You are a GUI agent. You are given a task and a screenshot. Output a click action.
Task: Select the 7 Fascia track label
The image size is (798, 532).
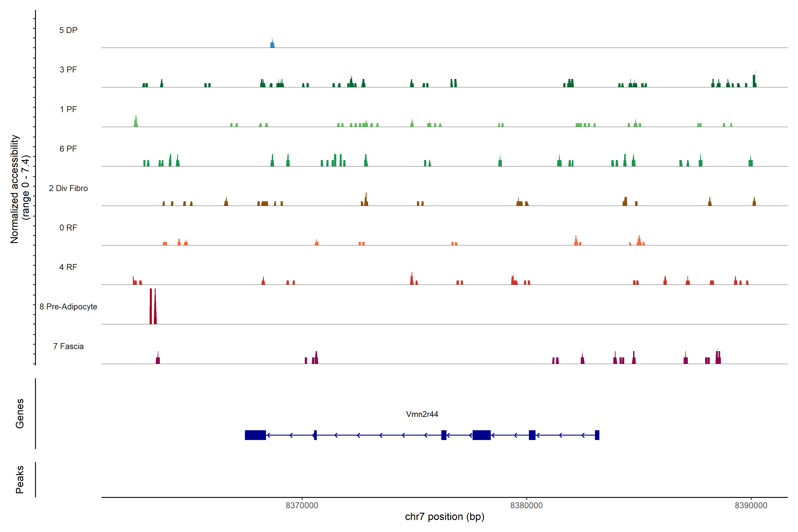click(x=68, y=346)
